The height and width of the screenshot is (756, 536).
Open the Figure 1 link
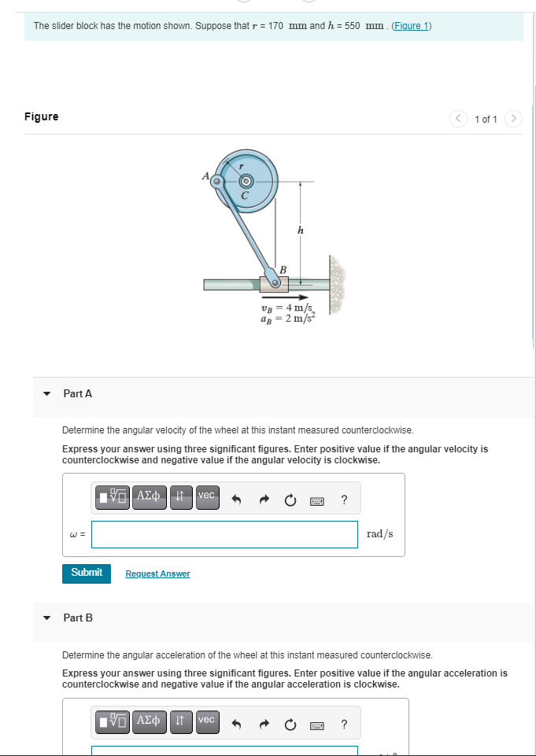(x=411, y=26)
